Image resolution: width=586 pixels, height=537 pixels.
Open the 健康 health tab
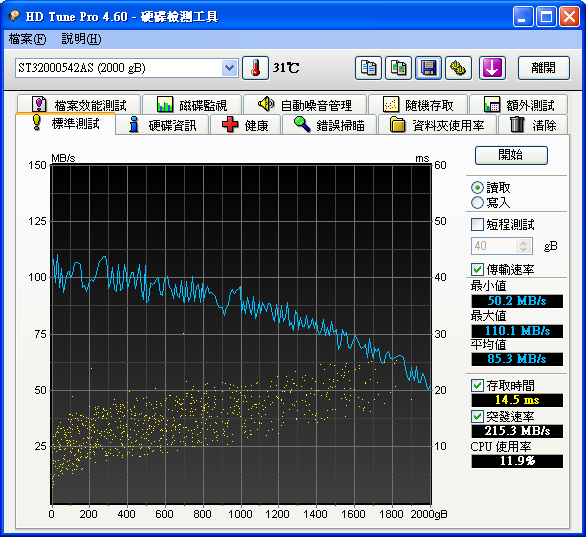click(x=245, y=124)
